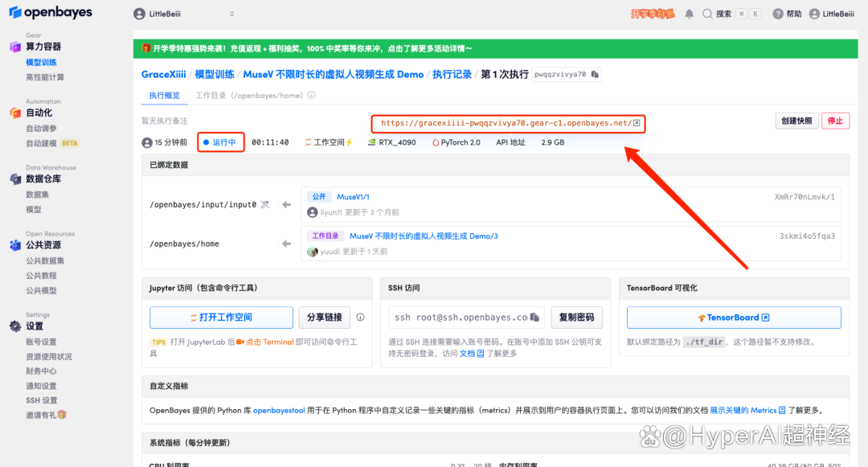This screenshot has height=467, width=868.
Task: Click the GraceXiiii breadcrumb link
Action: point(163,74)
